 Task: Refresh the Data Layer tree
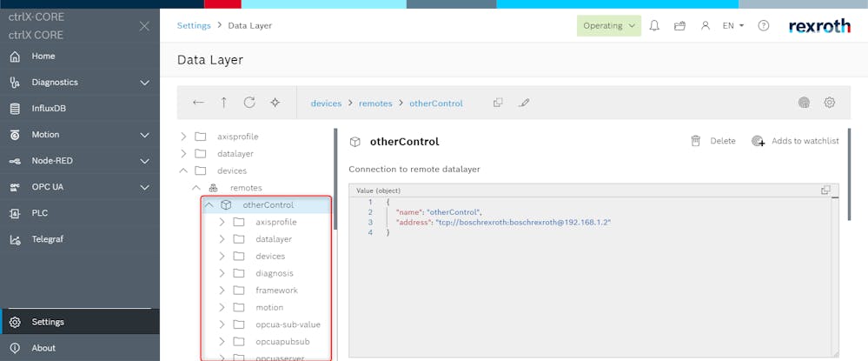pos(249,103)
